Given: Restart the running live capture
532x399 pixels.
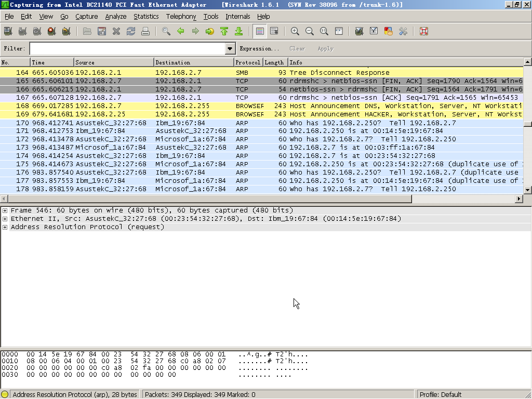Looking at the screenshot, I should point(66,31).
